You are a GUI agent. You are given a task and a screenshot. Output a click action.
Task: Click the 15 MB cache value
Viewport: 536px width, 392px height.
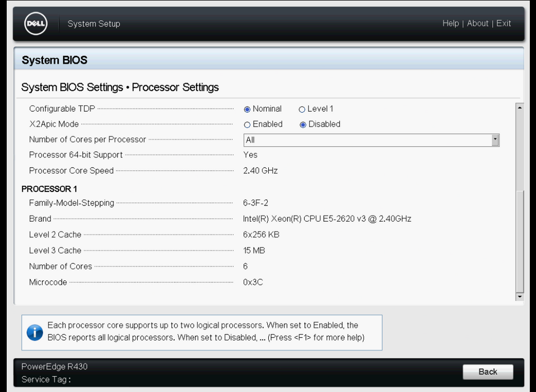click(x=254, y=250)
